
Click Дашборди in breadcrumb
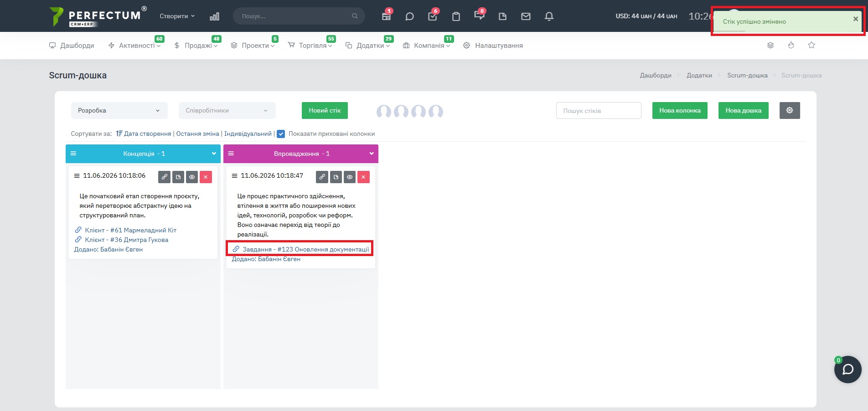point(656,75)
